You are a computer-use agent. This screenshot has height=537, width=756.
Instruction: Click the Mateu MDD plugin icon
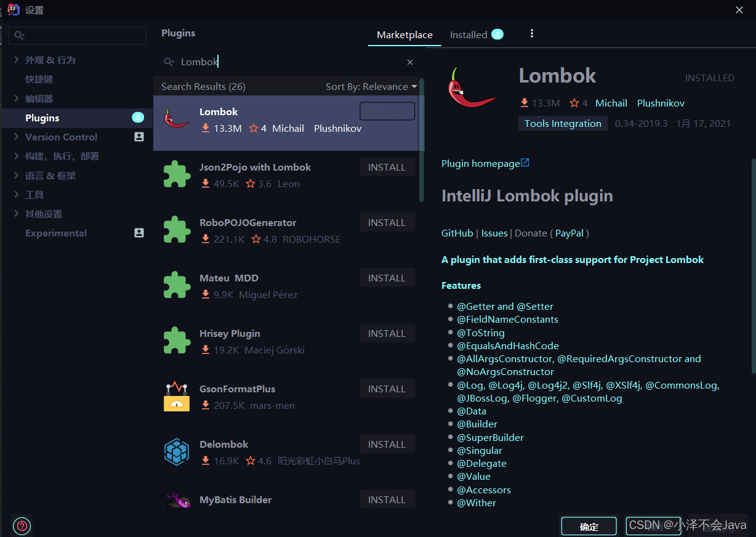[x=177, y=285]
